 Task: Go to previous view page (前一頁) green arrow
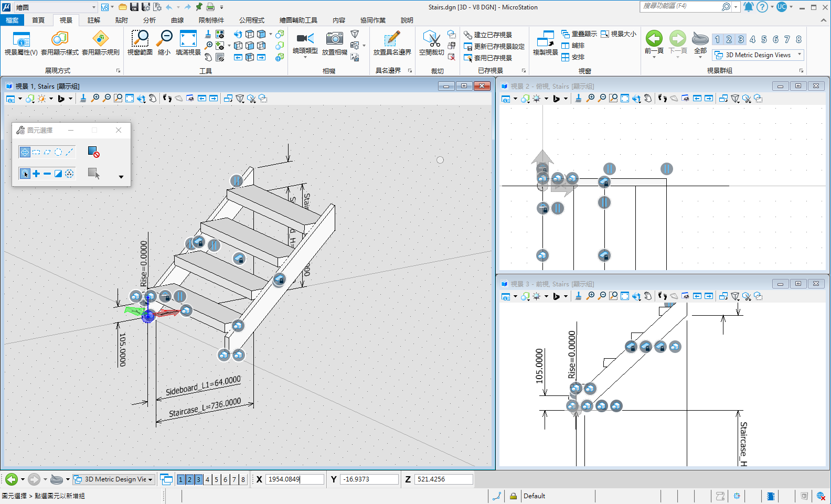654,39
